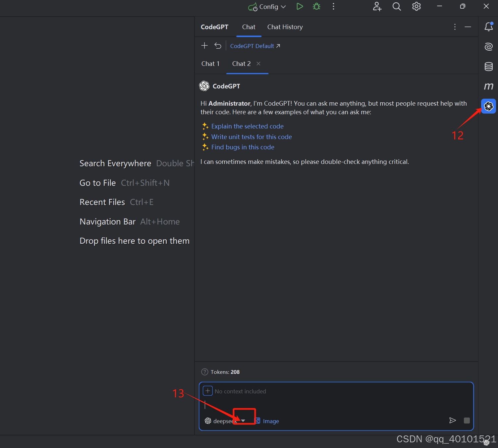This screenshot has width=498, height=448.
Task: Hide the CodeGPT tool window
Action: pyautogui.click(x=468, y=27)
